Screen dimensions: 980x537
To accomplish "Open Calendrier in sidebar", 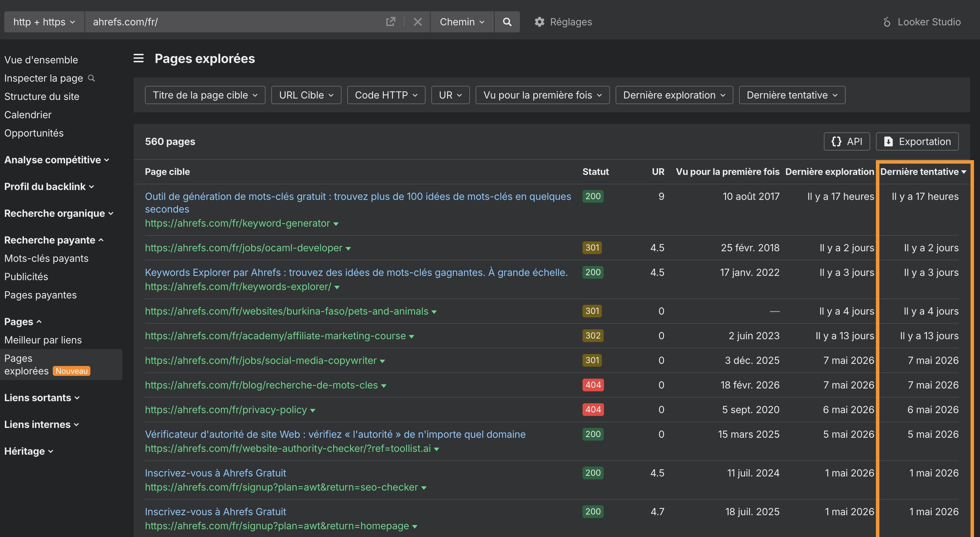I will pyautogui.click(x=28, y=115).
